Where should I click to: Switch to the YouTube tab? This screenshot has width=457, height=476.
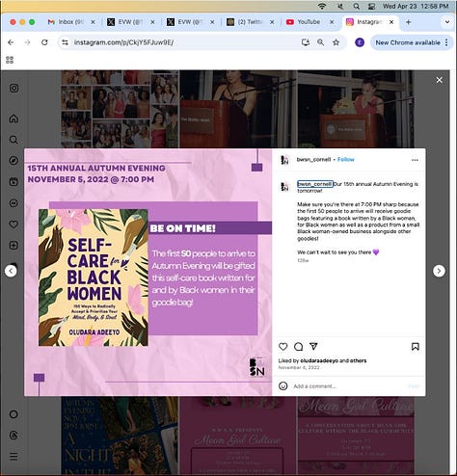309,22
